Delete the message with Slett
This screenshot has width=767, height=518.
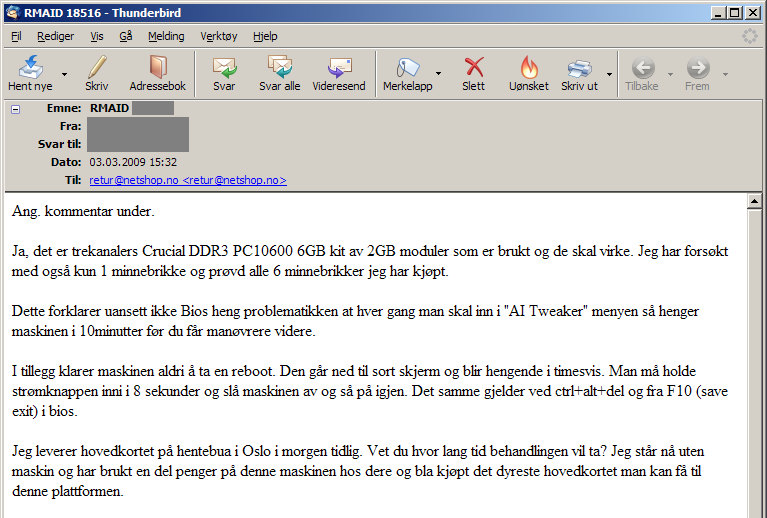pyautogui.click(x=473, y=73)
